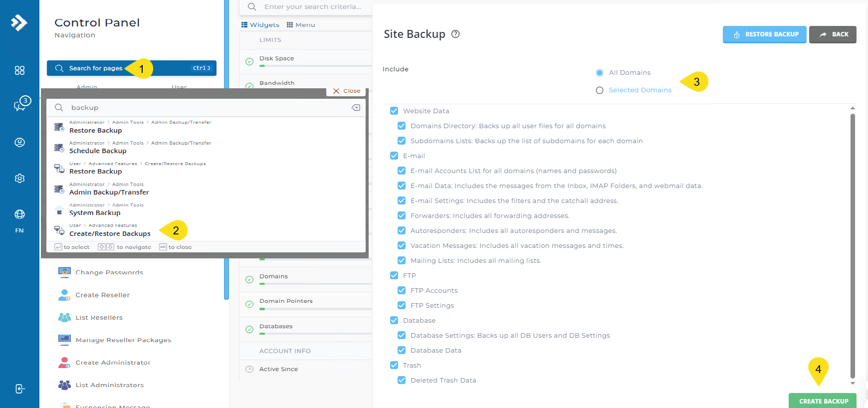The height and width of the screenshot is (408, 868).
Task: Click the Databases status check icon
Action: coord(249,330)
